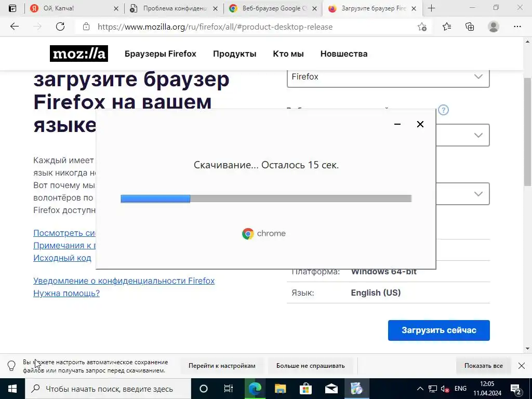Open the 'Кто мы' menu
This screenshot has width=532, height=399.
[x=288, y=54]
